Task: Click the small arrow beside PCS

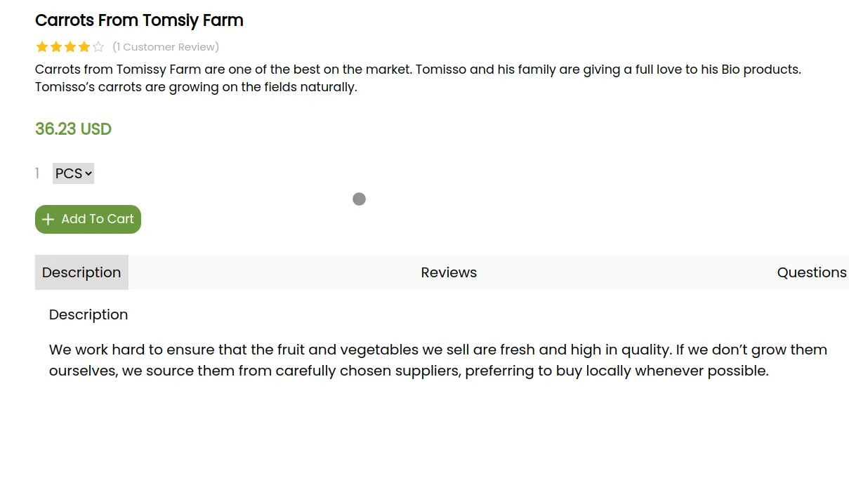Action: point(88,173)
